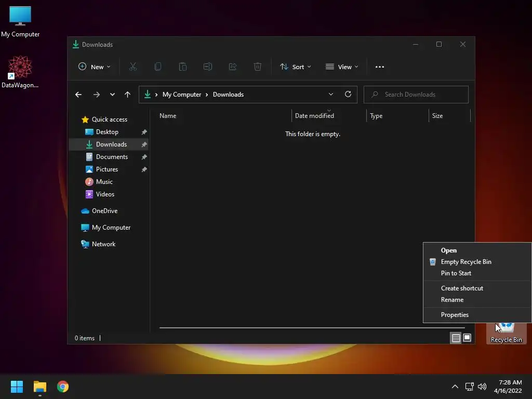Viewport: 532px width, 399px height.
Task: Select Desktop in the navigation pane
Action: [107, 132]
